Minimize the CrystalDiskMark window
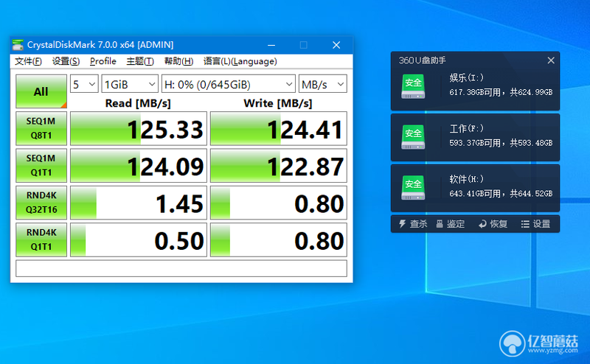Viewport: 590px width, 364px height. [271, 45]
